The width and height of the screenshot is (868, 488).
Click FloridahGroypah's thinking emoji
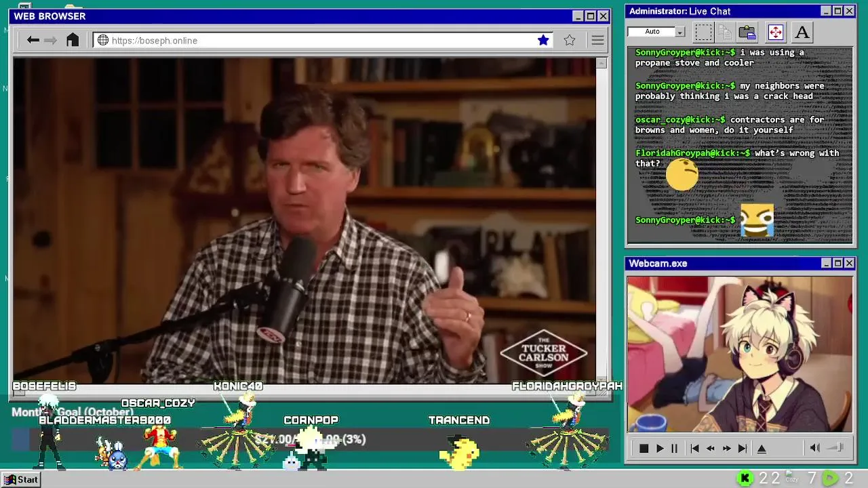682,175
